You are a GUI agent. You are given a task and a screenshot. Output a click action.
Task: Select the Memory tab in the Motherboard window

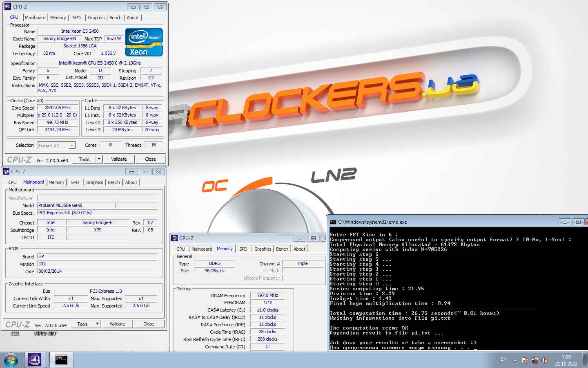(56, 182)
